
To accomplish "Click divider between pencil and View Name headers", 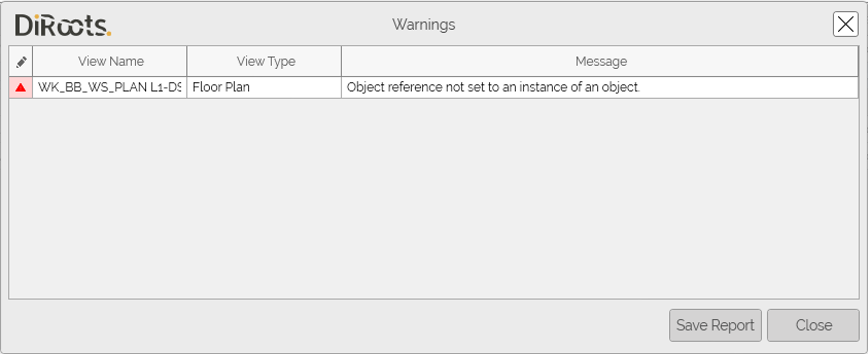I will [x=33, y=61].
